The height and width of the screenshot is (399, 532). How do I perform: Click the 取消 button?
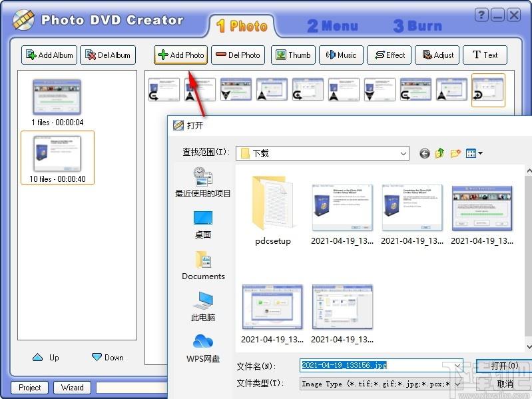tap(504, 384)
